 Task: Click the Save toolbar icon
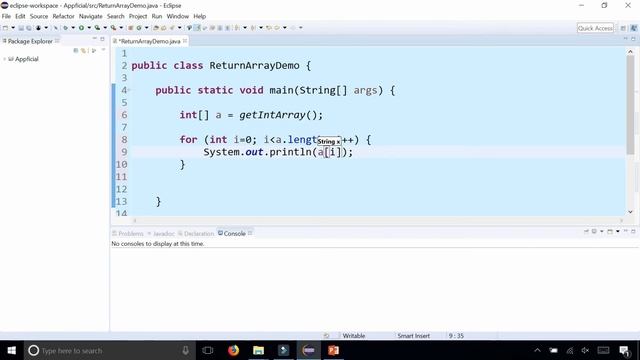(21, 28)
